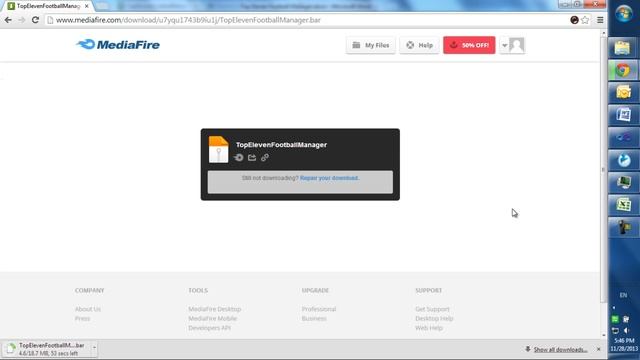Open the Excel taskbar icon
Image resolution: width=640 pixels, height=360 pixels.
pyautogui.click(x=623, y=204)
